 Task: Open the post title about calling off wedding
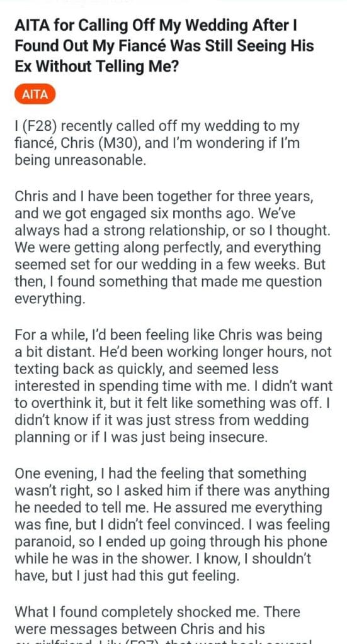tap(164, 45)
